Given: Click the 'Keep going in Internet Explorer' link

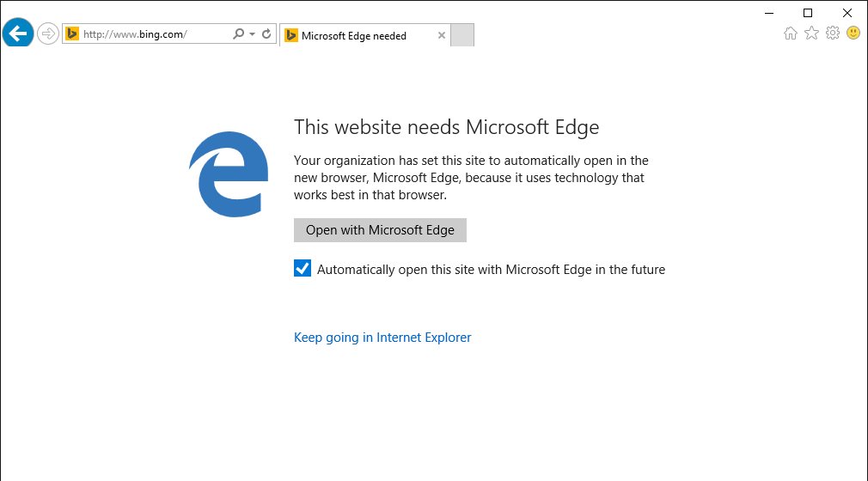Looking at the screenshot, I should 382,338.
